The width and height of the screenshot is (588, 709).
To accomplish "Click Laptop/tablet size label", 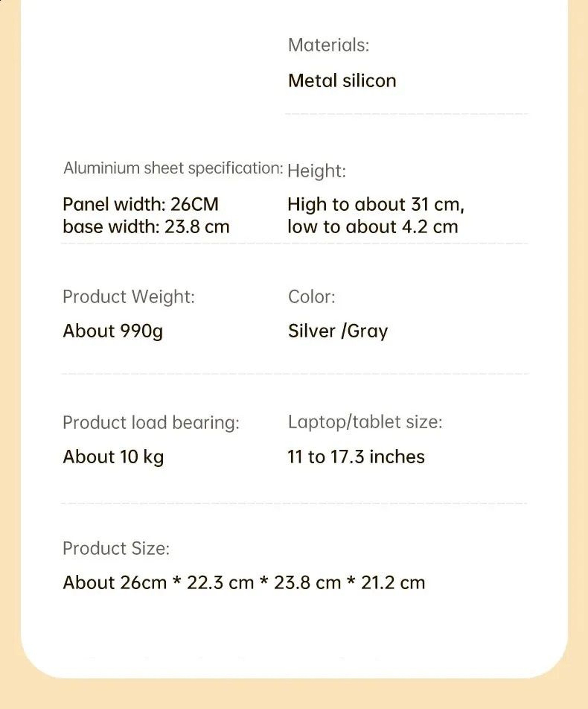I will click(365, 422).
